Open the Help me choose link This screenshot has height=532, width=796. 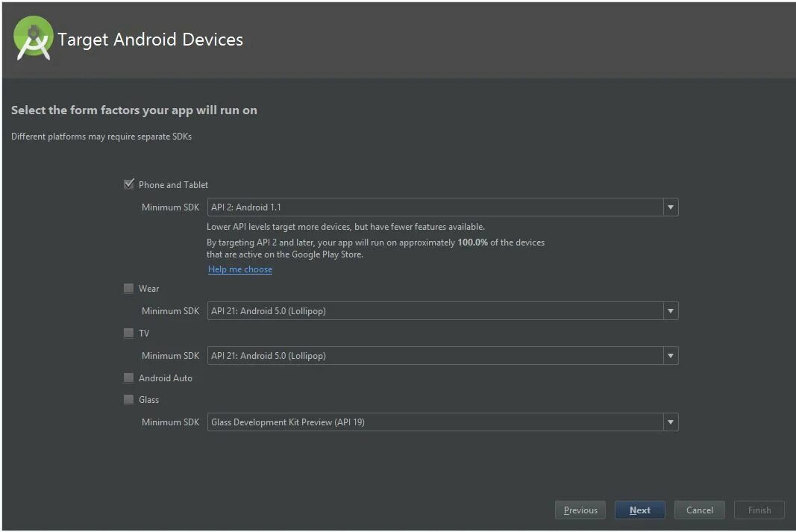click(240, 269)
